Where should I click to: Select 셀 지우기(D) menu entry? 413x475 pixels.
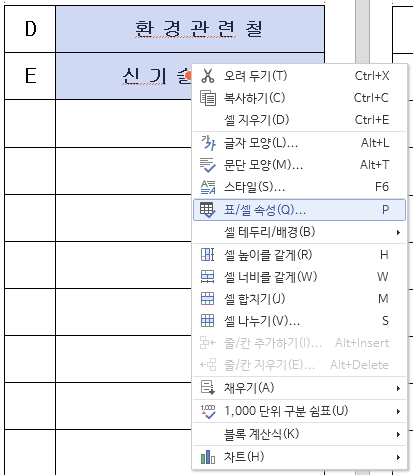tap(299, 120)
